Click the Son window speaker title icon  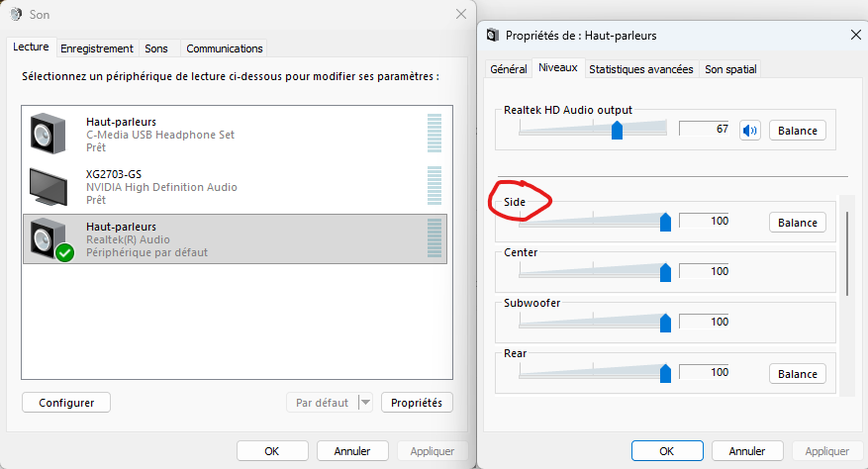click(15, 15)
